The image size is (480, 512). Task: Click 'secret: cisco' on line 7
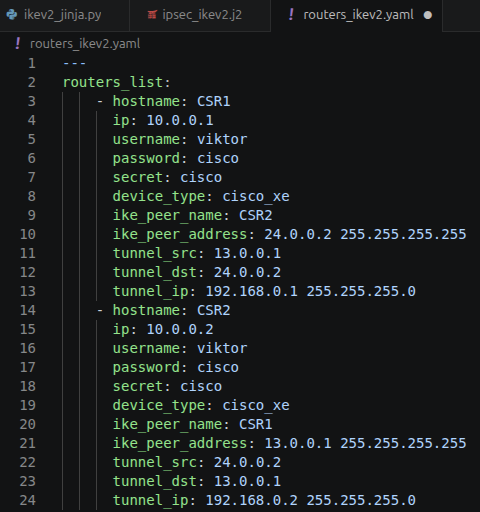click(x=167, y=177)
